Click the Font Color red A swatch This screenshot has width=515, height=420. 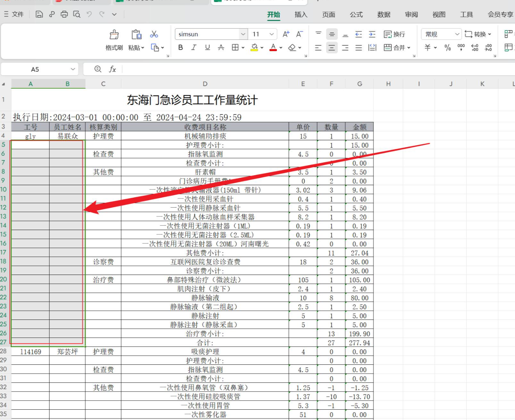coord(273,47)
